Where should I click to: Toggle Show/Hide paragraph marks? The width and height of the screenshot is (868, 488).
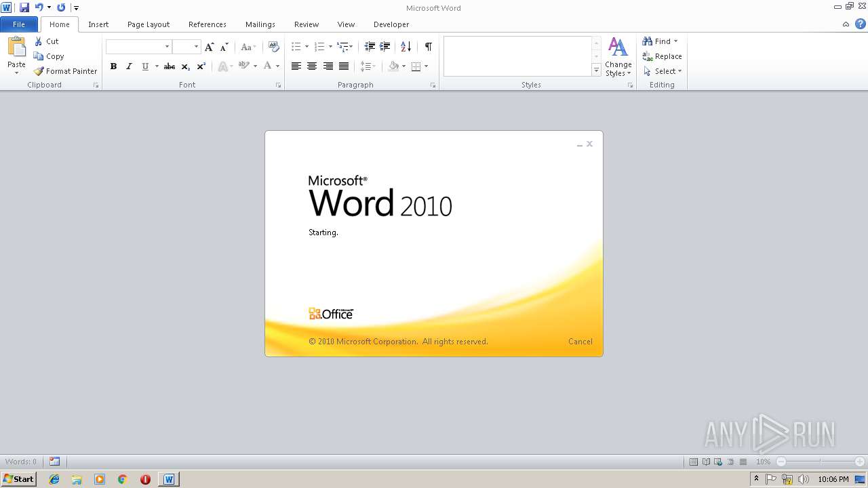tap(428, 47)
